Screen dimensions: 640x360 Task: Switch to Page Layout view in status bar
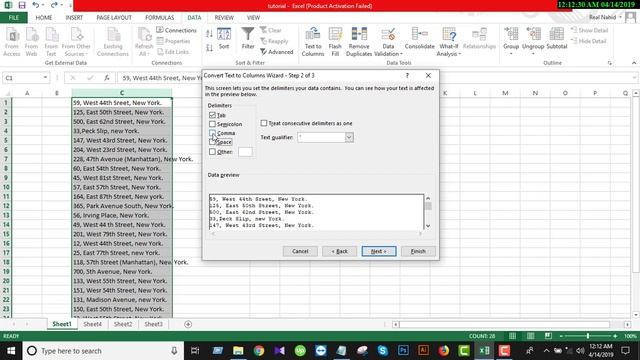530,336
